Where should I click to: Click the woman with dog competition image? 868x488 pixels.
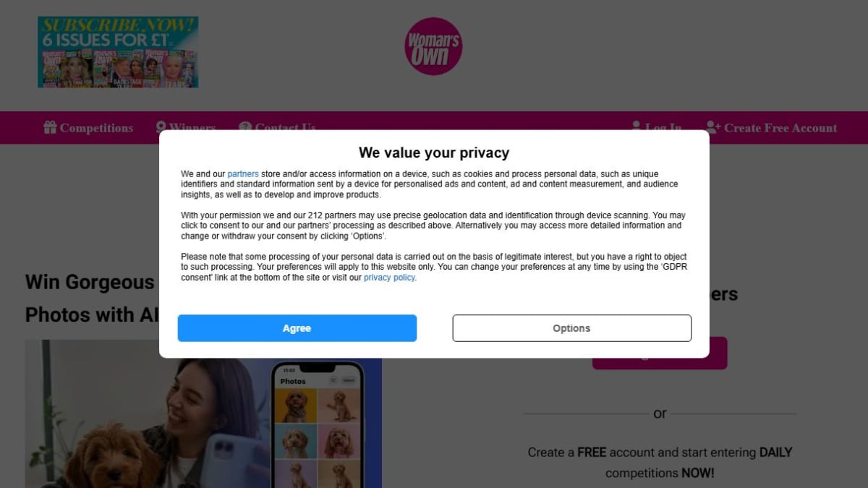tap(203, 414)
